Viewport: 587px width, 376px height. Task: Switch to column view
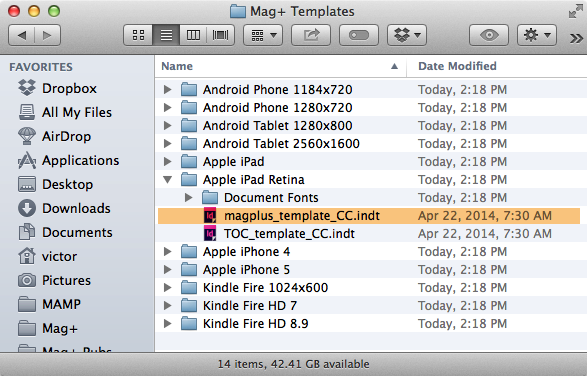193,36
